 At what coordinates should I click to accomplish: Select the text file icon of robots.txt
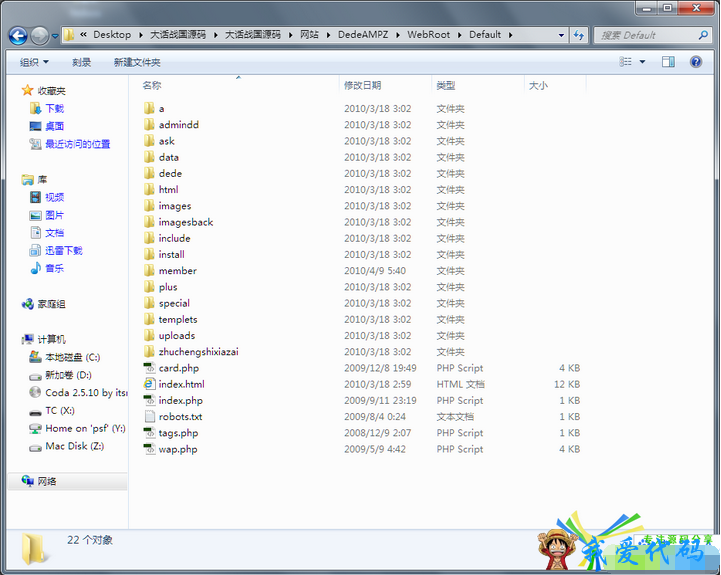point(149,417)
